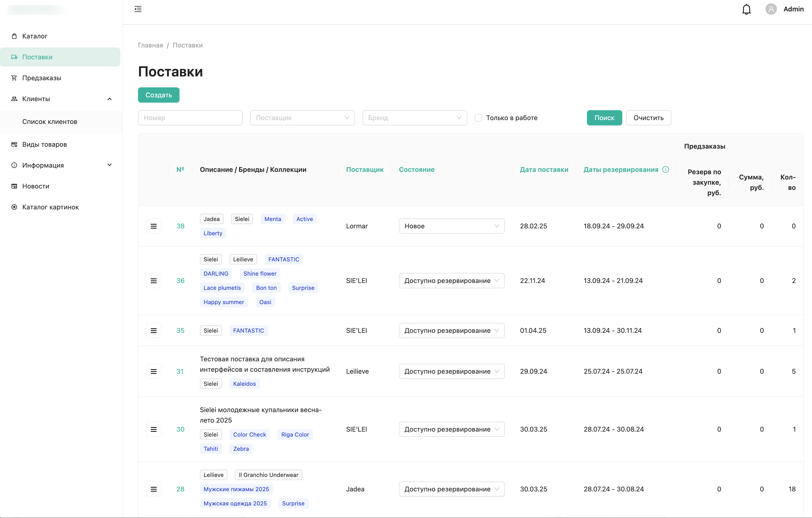Viewport: 812px width, 518px height.
Task: Focus the Номер search input field
Action: (x=190, y=118)
